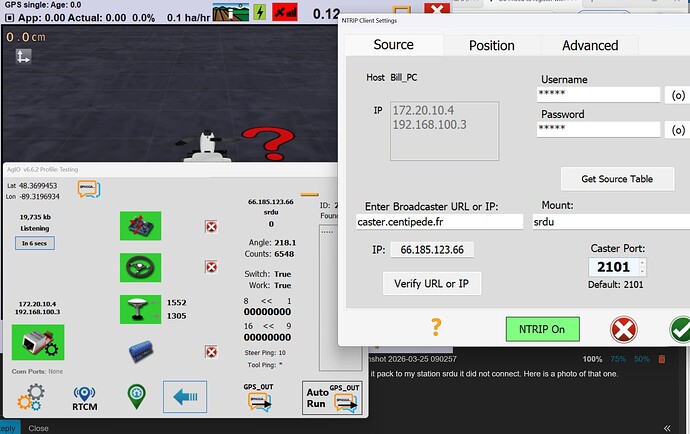Open the NMEA speech bubble icon near Lat/Lon
Image resolution: width=690 pixels, height=434 pixels.
click(x=89, y=189)
